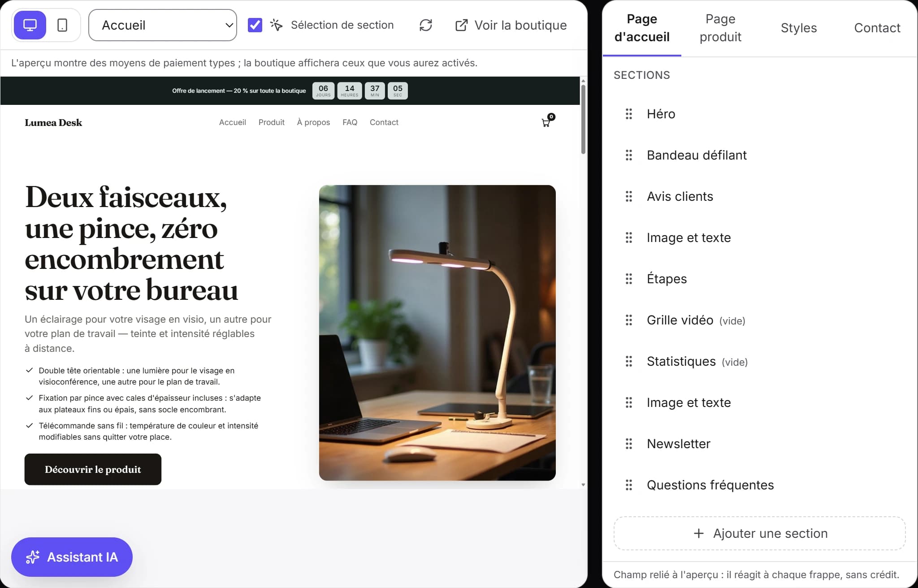Uncheck the Sélection de section checkbox
Viewport: 918px width, 588px height.
(x=255, y=25)
